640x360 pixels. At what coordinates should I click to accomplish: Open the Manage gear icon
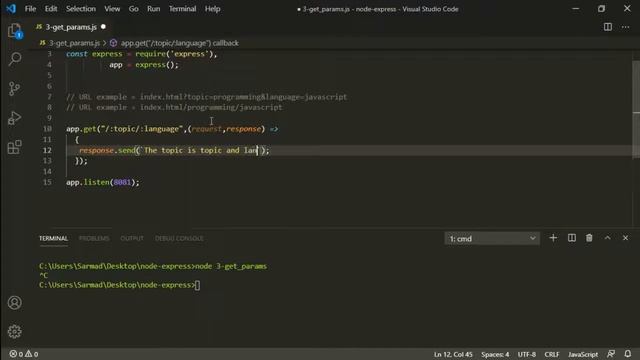point(15,331)
